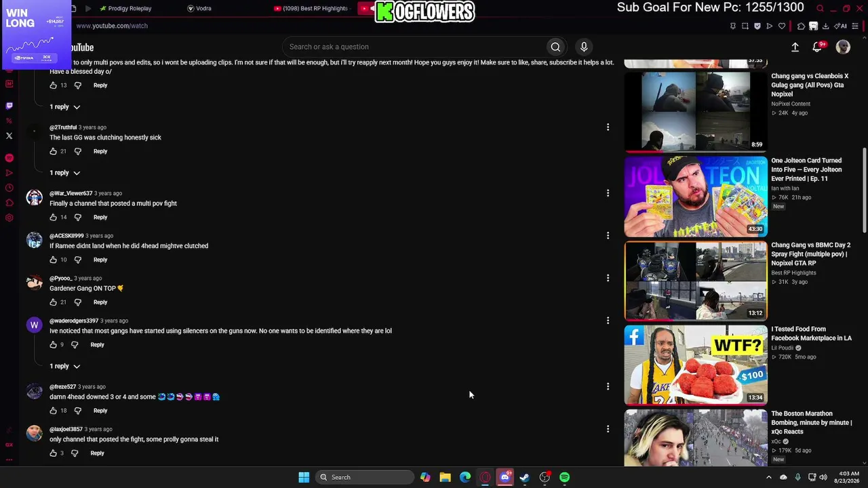Click the YouTube search magnifier button
Image resolution: width=868 pixels, height=488 pixels.
555,47
